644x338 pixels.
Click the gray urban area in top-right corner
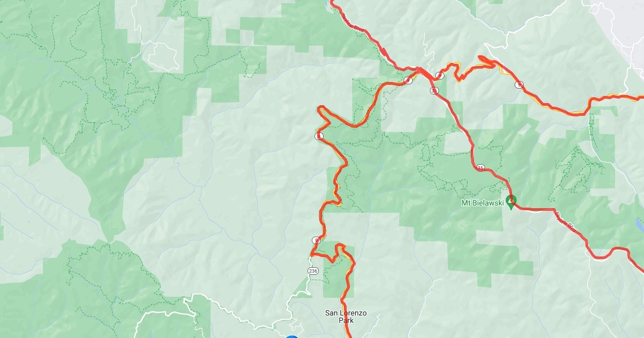click(617, 21)
